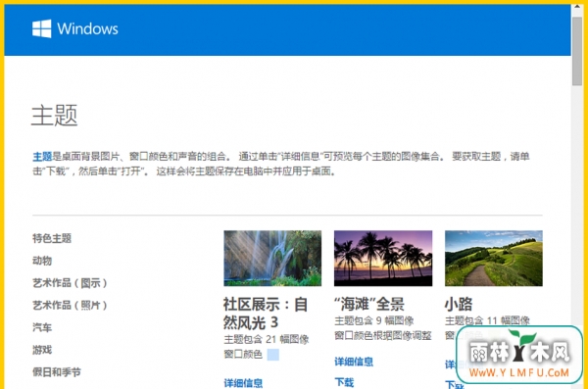Screen dimensions: 588x389
Task: Open 详细信息 for “海滩”全景
Action: coord(354,362)
